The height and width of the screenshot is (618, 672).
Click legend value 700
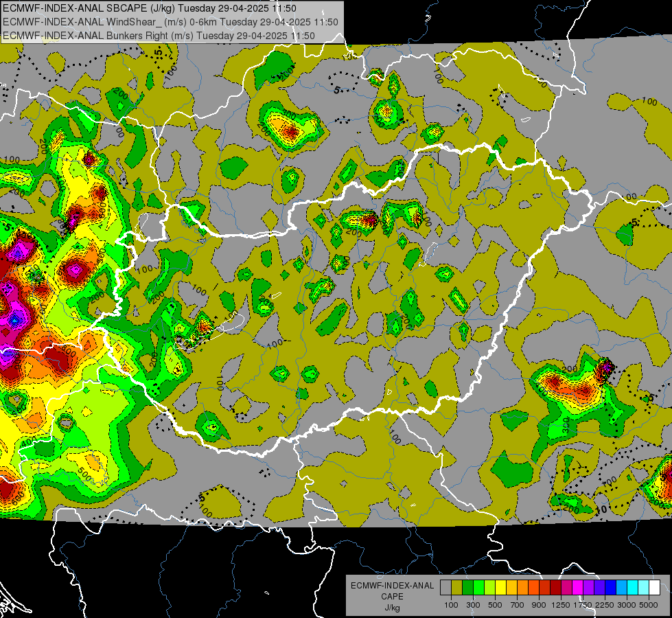click(518, 605)
